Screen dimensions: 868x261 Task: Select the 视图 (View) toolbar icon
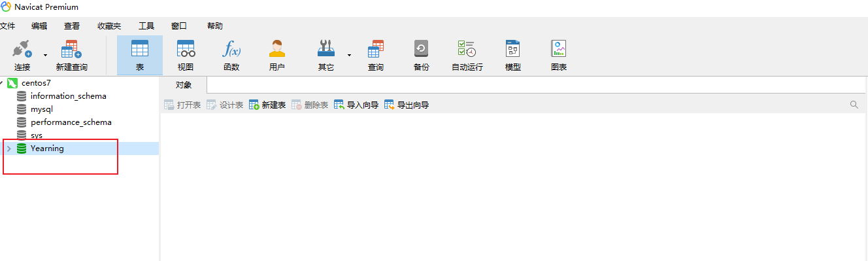tap(186, 55)
